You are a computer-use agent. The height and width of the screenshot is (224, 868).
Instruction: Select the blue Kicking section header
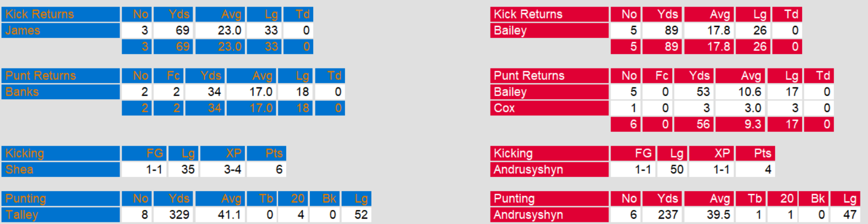tap(25, 154)
